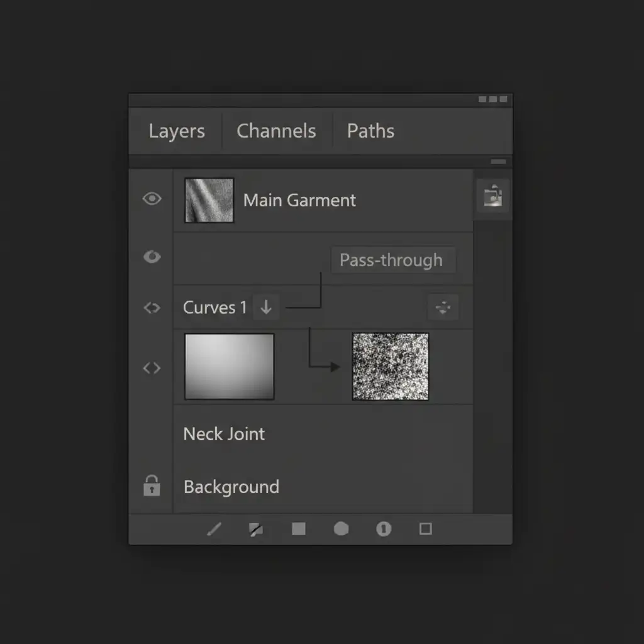This screenshot has width=644, height=644.
Task: Click the lock icon on Background layer
Action: 152,486
